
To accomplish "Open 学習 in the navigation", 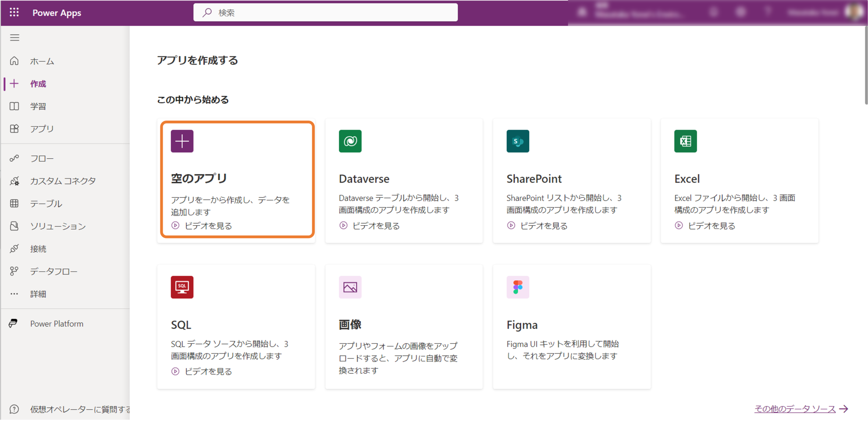I will point(38,107).
